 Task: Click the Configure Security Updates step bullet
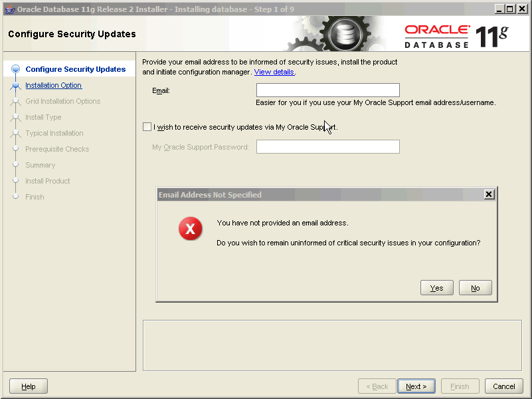15,69
